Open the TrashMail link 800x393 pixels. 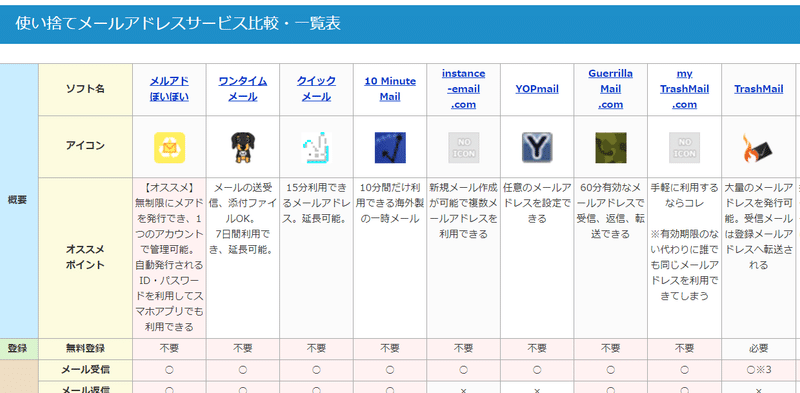[x=759, y=89]
